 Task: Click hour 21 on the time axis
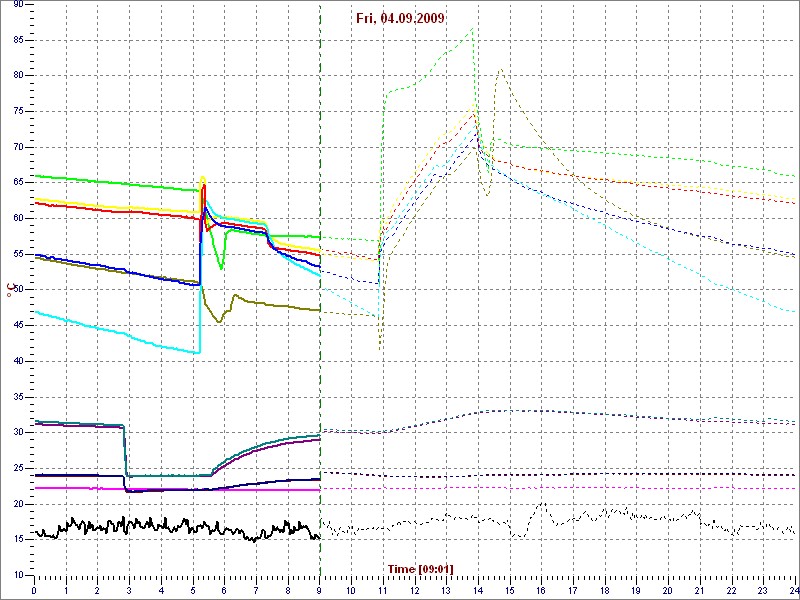pos(701,589)
